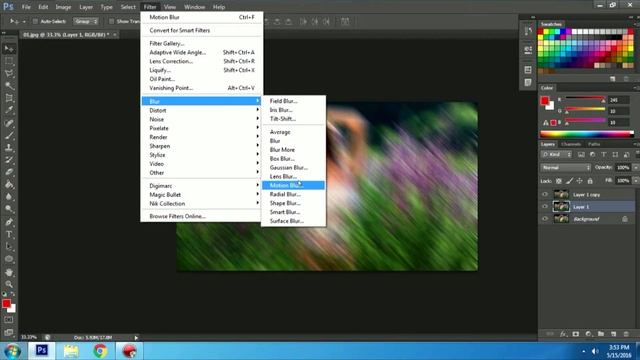Viewport: 640px width, 360px height.
Task: Open Chrome from the Windows taskbar
Action: [x=100, y=351]
